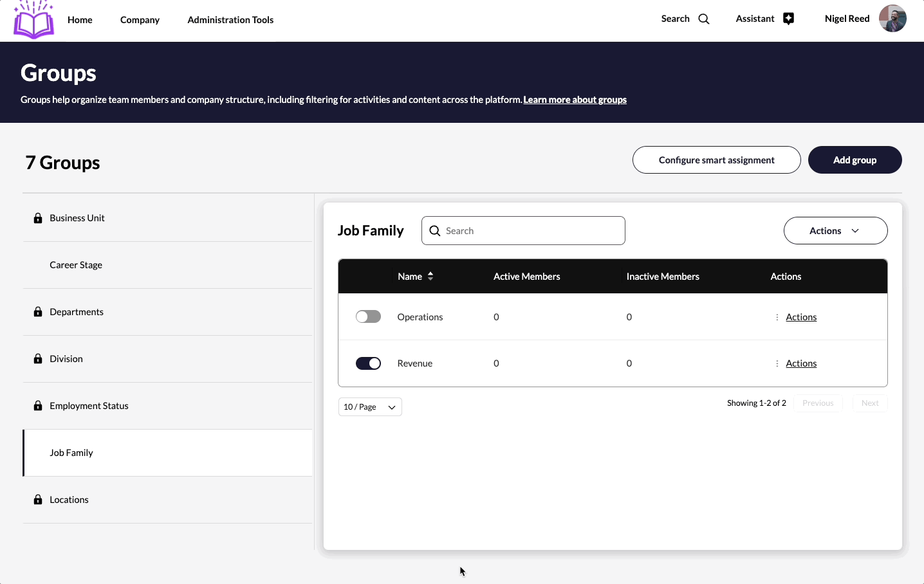Viewport: 924px width, 584px height.
Task: Click the kebab dots icon in Operations row
Action: [777, 317]
